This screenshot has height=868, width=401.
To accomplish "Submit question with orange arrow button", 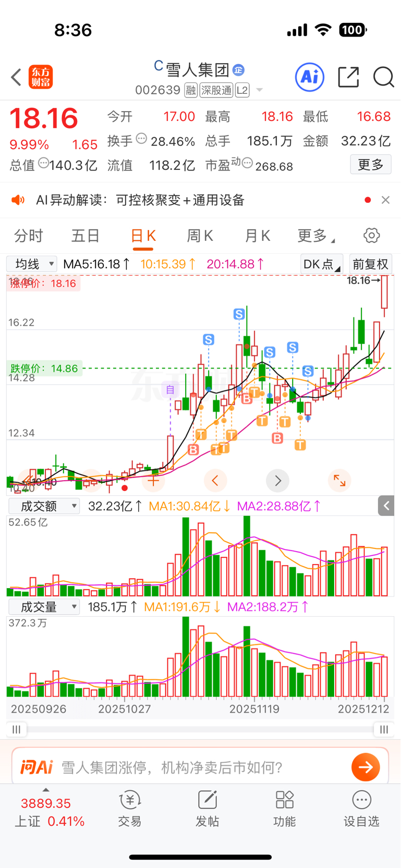I will click(366, 767).
